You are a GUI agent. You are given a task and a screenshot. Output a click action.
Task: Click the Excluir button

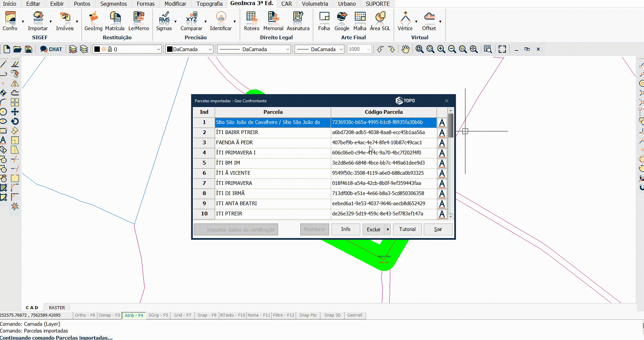(x=374, y=229)
